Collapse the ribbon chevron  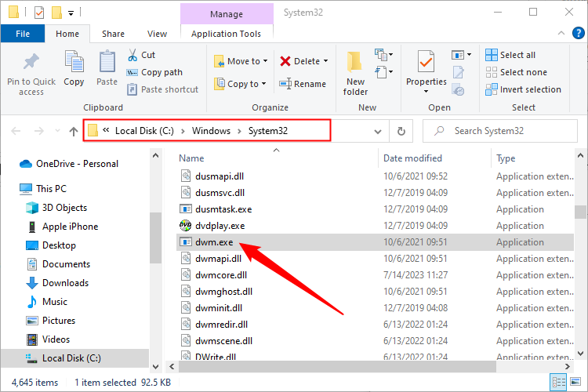point(561,33)
